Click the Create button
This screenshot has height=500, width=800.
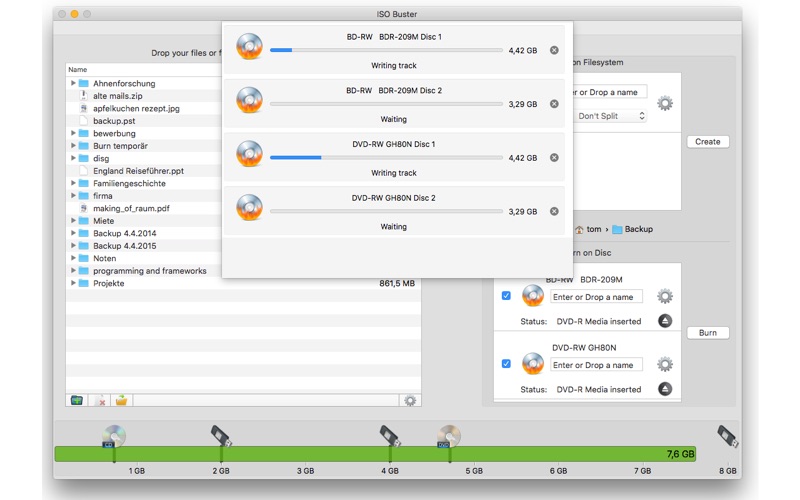coord(708,142)
